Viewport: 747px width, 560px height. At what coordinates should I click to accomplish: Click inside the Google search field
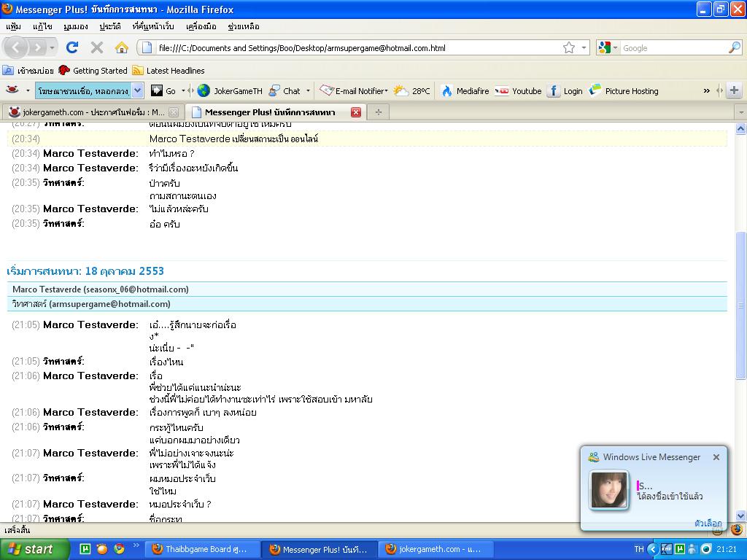(673, 47)
